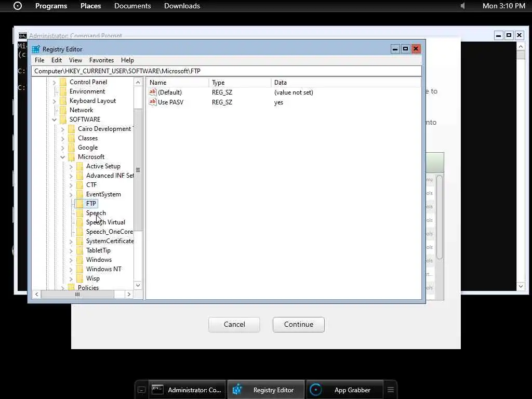The image size is (532, 399).
Task: Collapse the SOFTWARE key
Action: (x=54, y=120)
